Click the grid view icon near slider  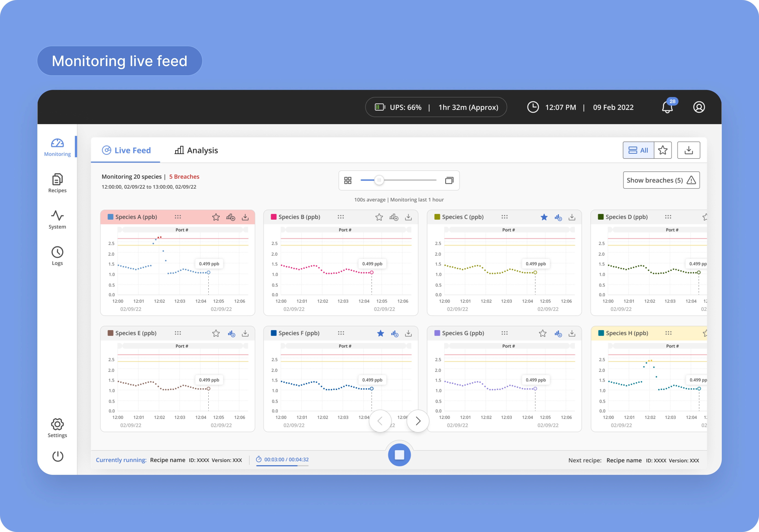coord(348,180)
